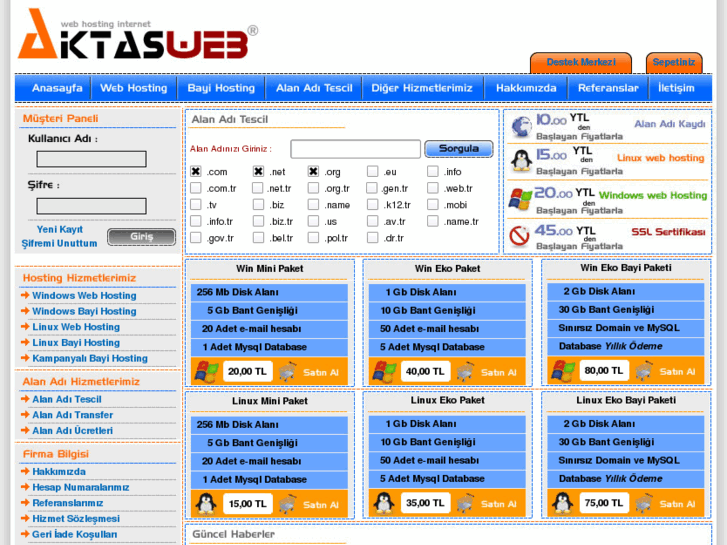Uncheck the .org domain checkbox
The width and height of the screenshot is (727, 545).
[x=313, y=172]
